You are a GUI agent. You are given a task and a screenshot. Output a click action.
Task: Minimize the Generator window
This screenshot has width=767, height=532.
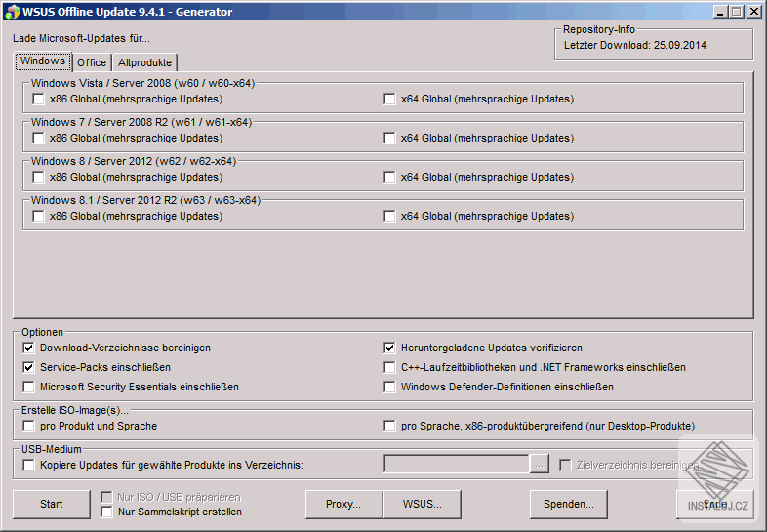tap(720, 12)
